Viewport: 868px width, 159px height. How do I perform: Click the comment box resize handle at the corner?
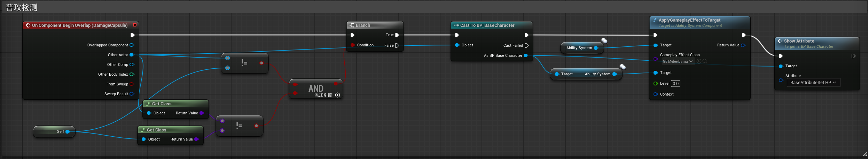(x=865, y=154)
